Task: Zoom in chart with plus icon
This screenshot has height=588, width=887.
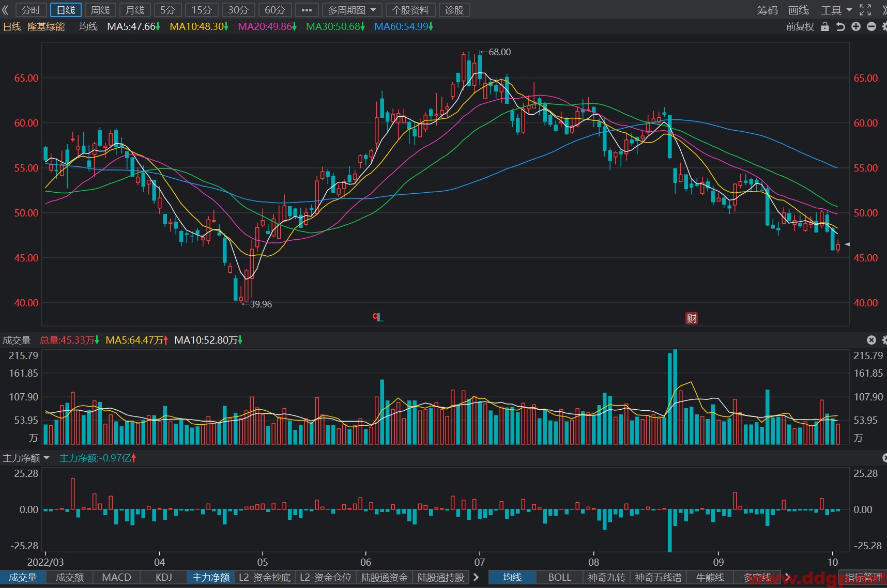Action: [x=856, y=26]
